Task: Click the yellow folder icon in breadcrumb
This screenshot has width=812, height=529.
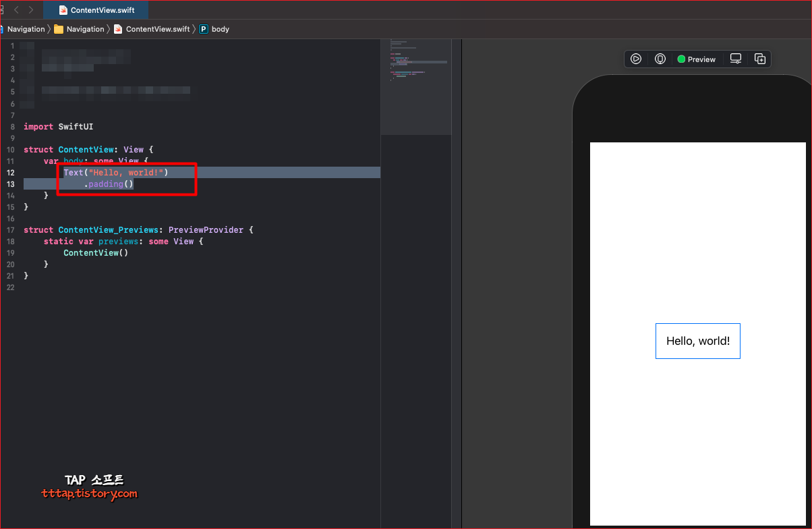Action: pyautogui.click(x=59, y=29)
